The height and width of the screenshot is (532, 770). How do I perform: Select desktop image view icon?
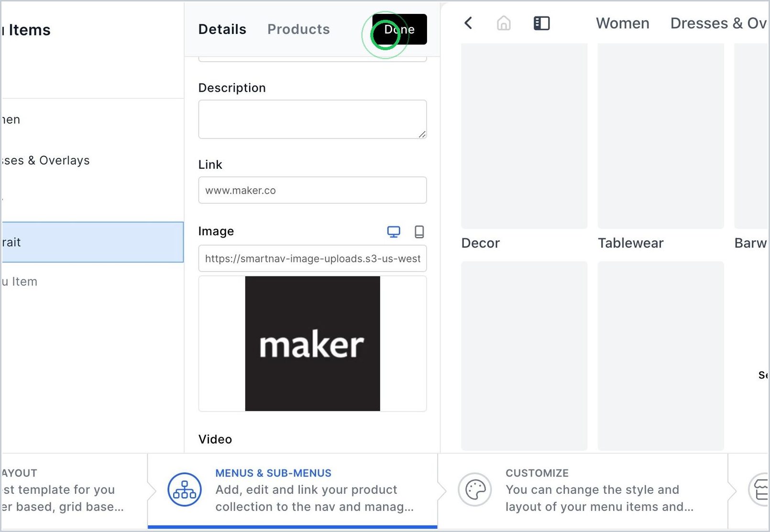click(394, 232)
